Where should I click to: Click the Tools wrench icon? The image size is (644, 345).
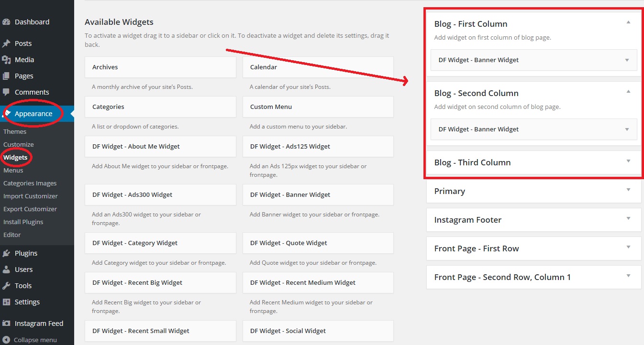pyautogui.click(x=6, y=286)
